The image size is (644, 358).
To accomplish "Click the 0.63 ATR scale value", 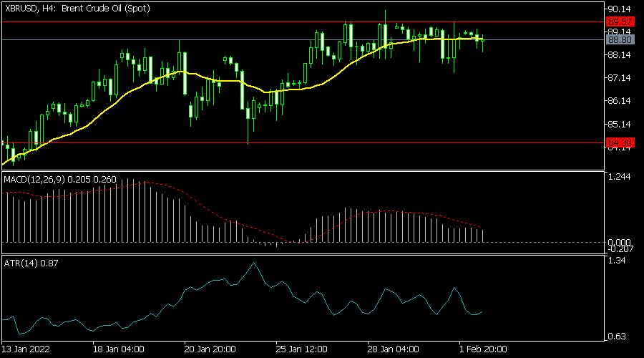I will (617, 337).
